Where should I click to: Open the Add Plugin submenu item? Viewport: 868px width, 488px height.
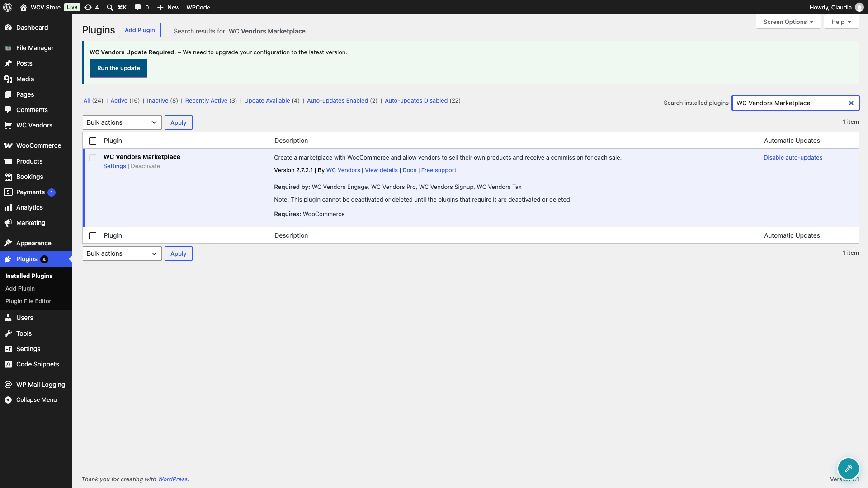[x=20, y=288]
